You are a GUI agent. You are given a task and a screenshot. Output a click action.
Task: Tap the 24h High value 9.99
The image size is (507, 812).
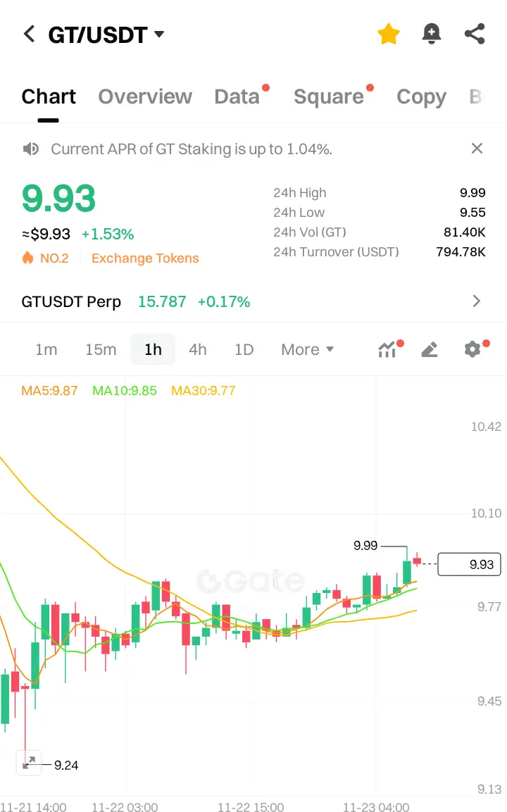(472, 193)
